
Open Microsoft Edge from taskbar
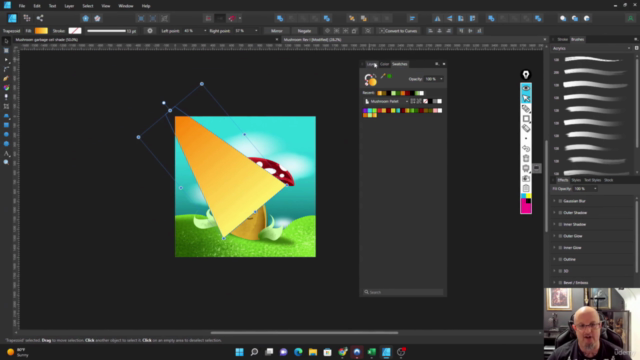tap(298, 352)
